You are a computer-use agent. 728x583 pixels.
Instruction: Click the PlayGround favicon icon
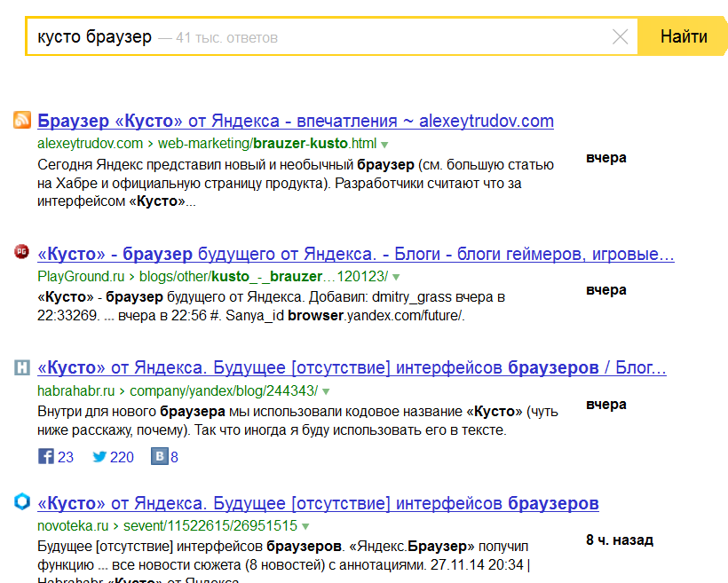pyautogui.click(x=22, y=254)
